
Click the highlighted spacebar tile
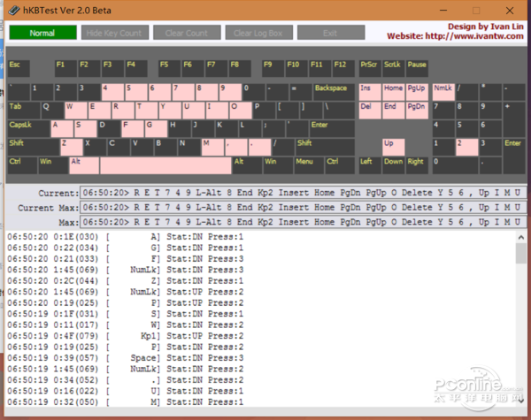pyautogui.click(x=165, y=165)
